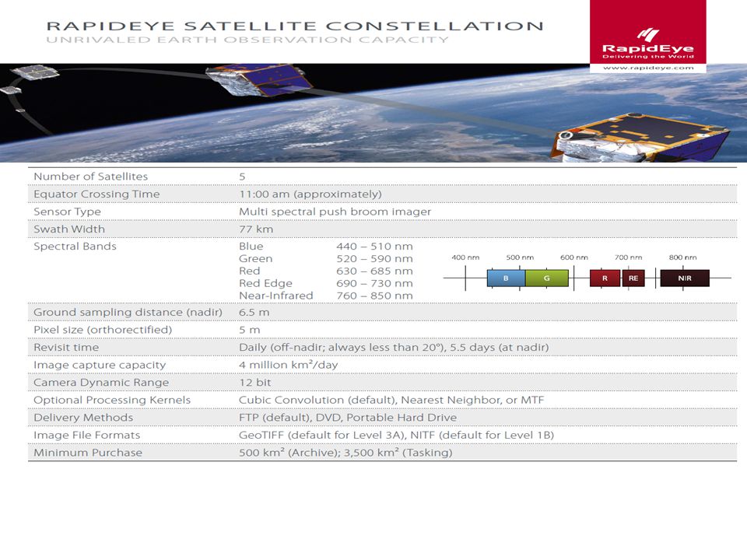
Task: Click the red R band swatch
Action: (605, 278)
